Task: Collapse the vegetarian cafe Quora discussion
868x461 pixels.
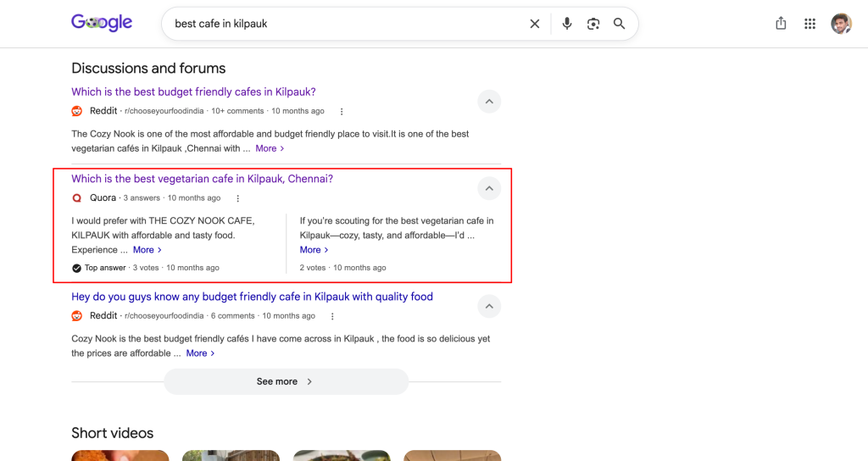Action: [489, 188]
